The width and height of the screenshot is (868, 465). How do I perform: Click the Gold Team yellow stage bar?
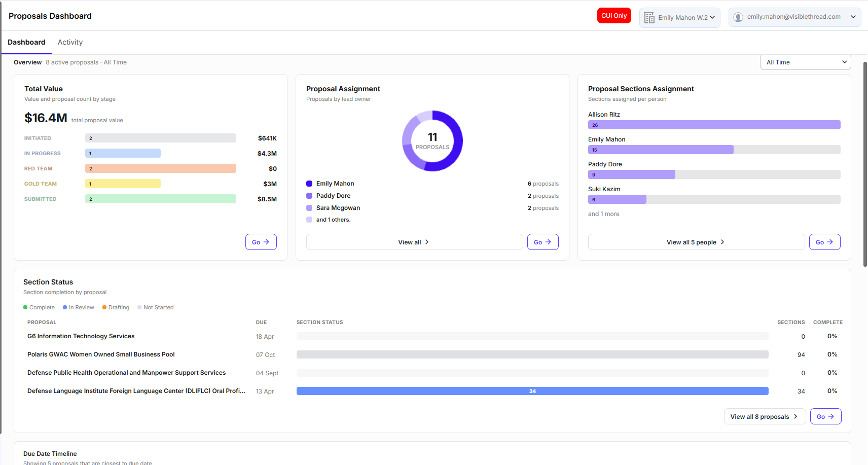[123, 184]
